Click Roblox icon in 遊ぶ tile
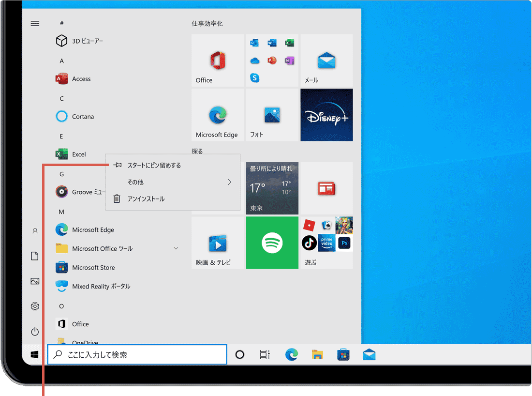Image resolution: width=532 pixels, height=396 pixels. (x=309, y=225)
